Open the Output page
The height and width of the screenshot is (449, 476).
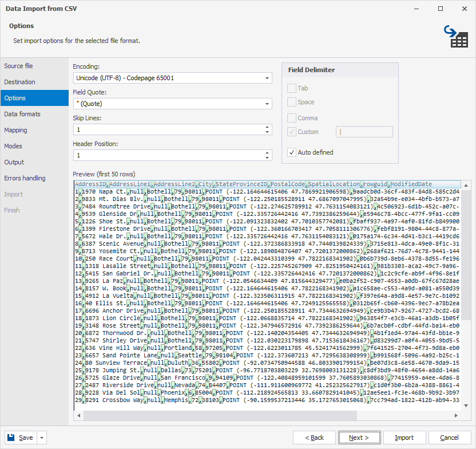tap(34, 162)
